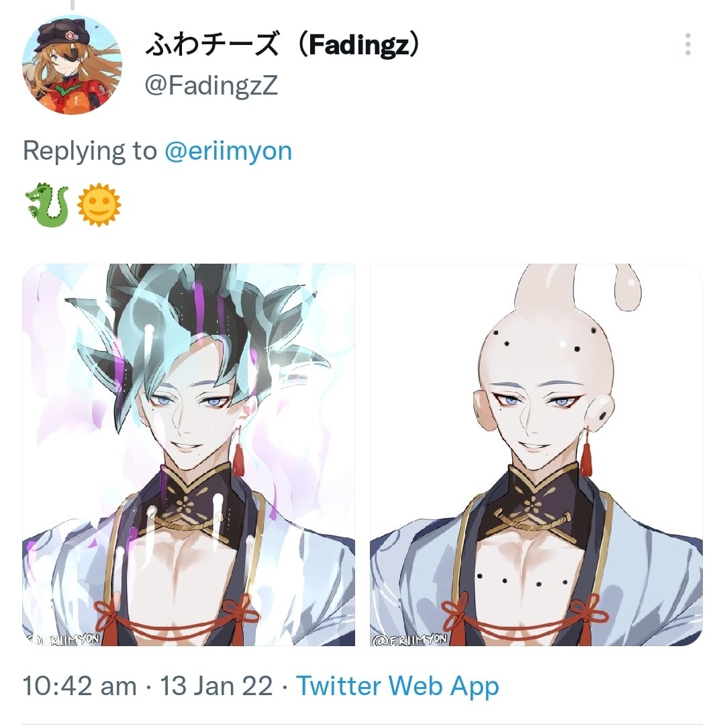This screenshot has height=728, width=725.
Task: Click the 'Replying to' gray text
Action: [90, 151]
